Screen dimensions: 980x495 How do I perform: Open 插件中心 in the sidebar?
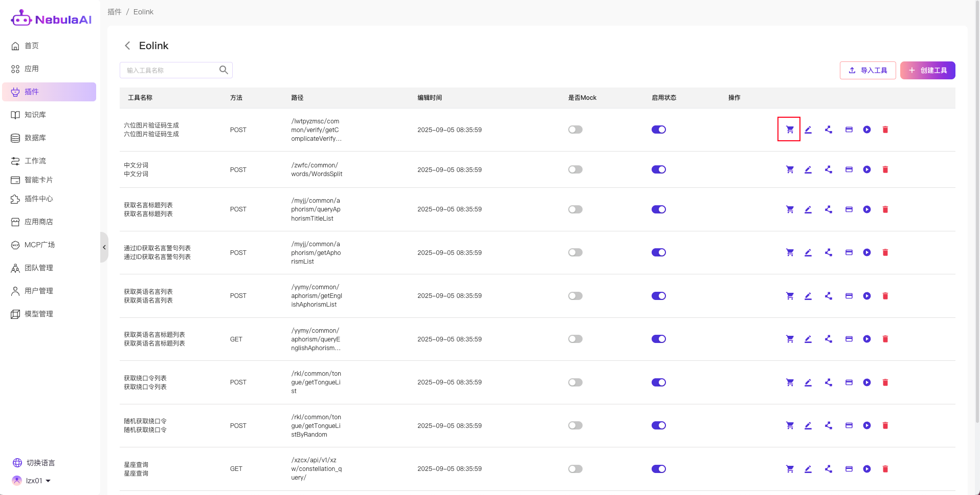49,199
